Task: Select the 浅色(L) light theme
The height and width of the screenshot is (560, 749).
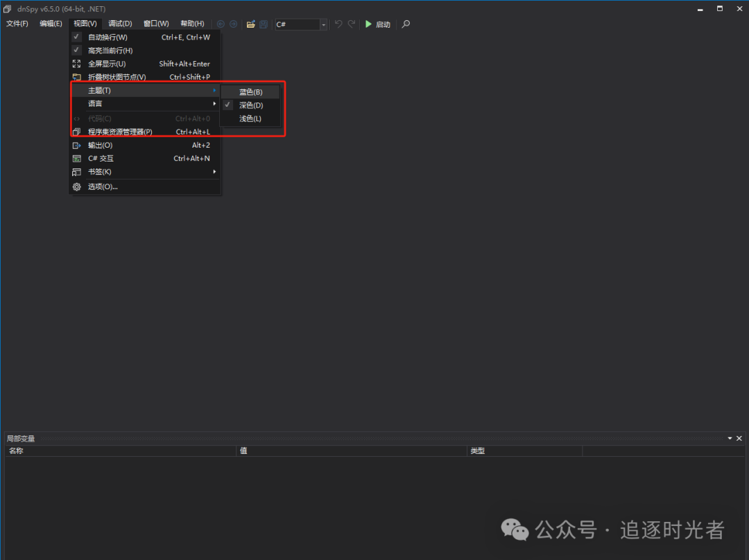Action: (x=250, y=119)
